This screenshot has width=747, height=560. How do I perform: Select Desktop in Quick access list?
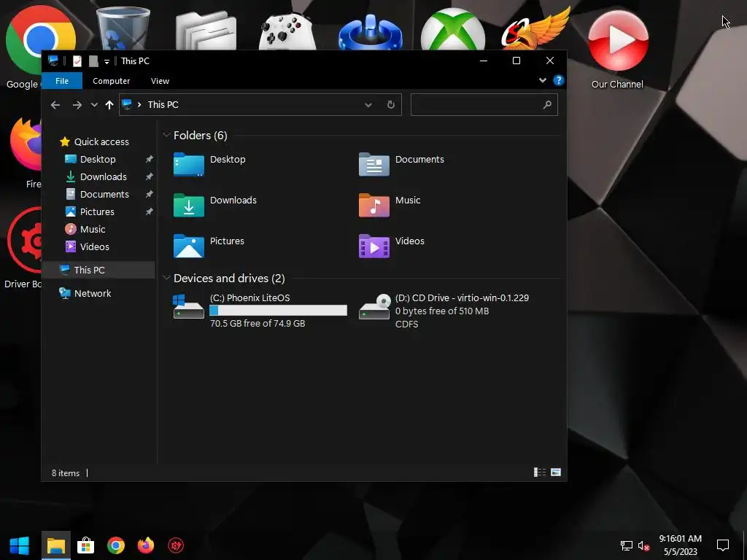98,160
